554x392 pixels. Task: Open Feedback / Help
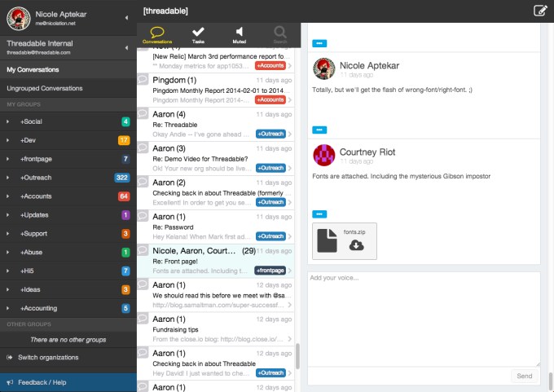(68, 382)
